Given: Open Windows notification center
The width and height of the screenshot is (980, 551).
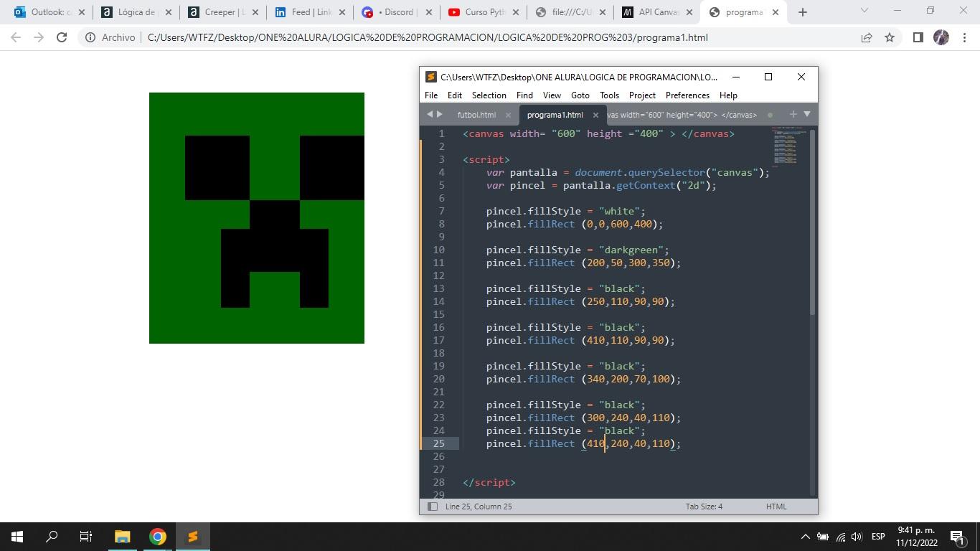Looking at the screenshot, I should (x=956, y=537).
